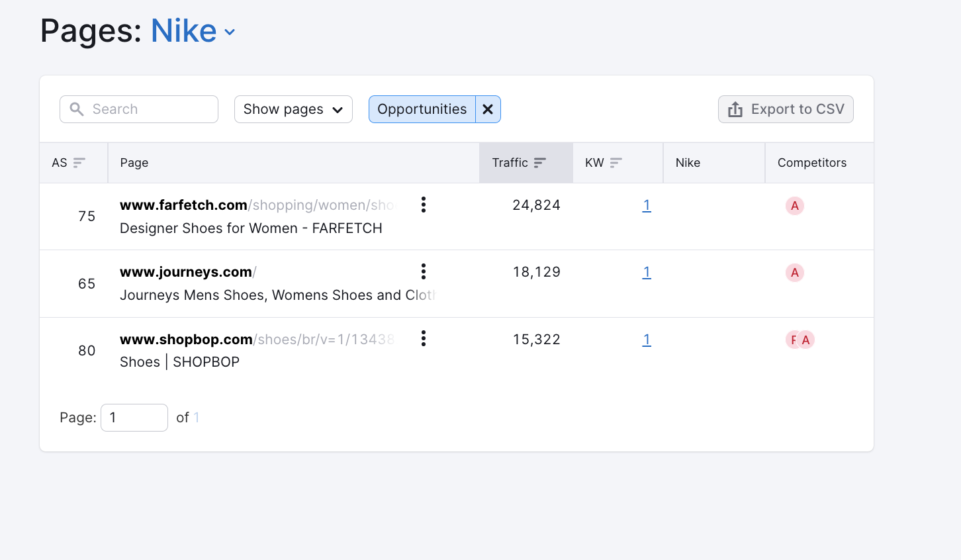Click KW count link in shopbop row
The width and height of the screenshot is (961, 560).
647,340
